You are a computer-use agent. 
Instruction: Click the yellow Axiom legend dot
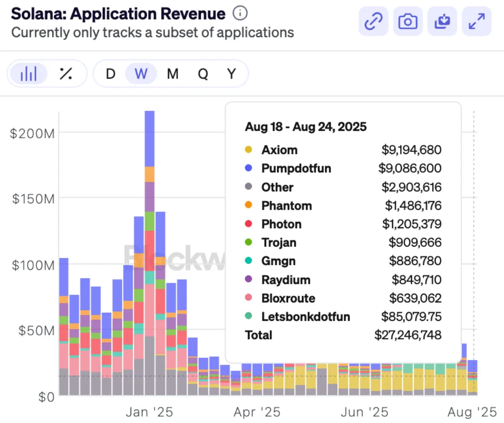(x=248, y=150)
